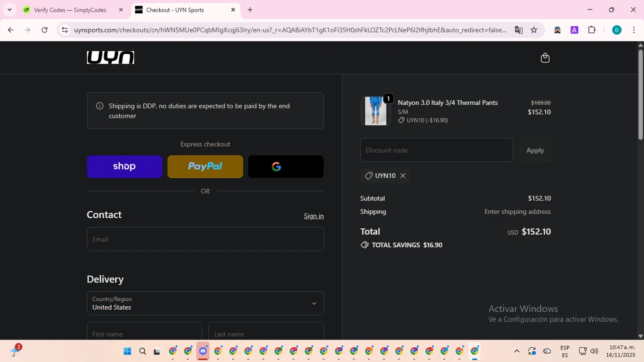Open a new browser tab
The height and width of the screenshot is (362, 644).
coord(250,10)
